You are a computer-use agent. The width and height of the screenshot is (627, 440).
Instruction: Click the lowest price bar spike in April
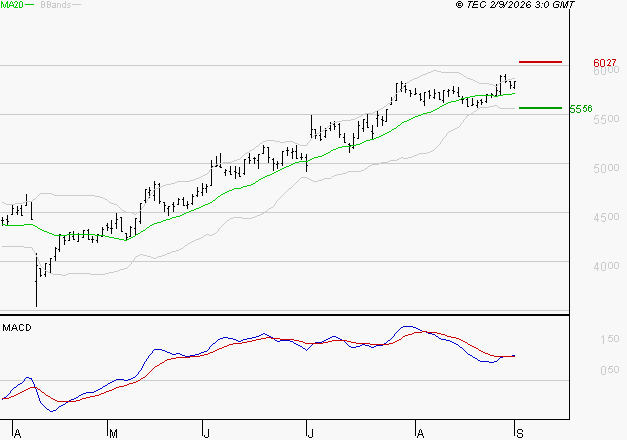coord(36,280)
